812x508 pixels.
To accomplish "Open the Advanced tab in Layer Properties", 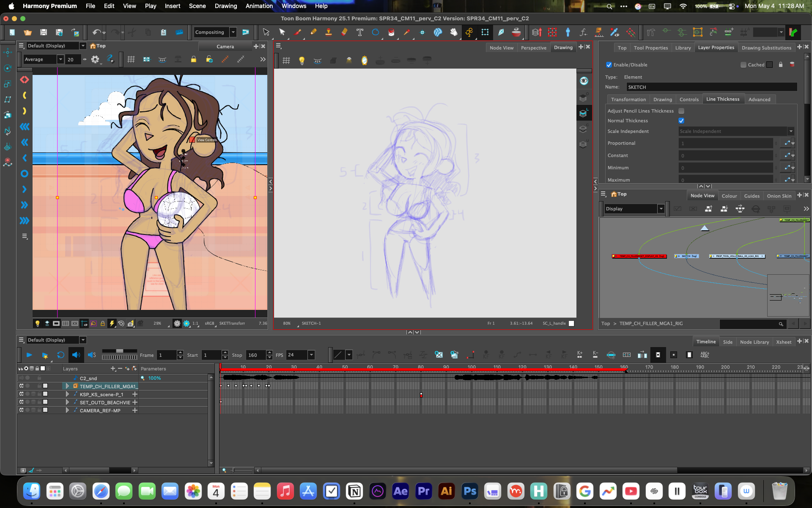I will tap(759, 99).
